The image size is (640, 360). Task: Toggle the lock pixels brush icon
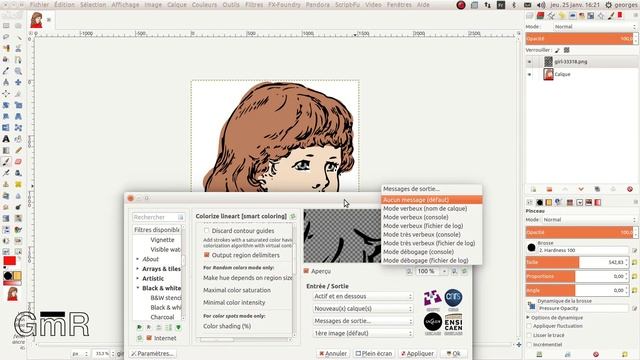pos(558,50)
